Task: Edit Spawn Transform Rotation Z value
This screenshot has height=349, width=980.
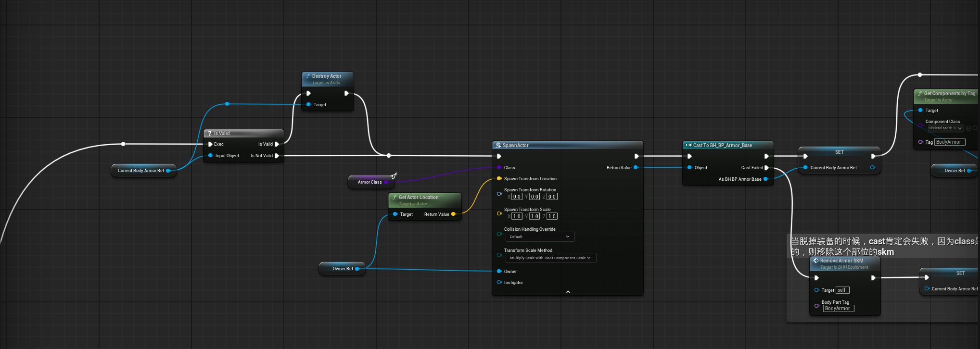Action: [552, 197]
